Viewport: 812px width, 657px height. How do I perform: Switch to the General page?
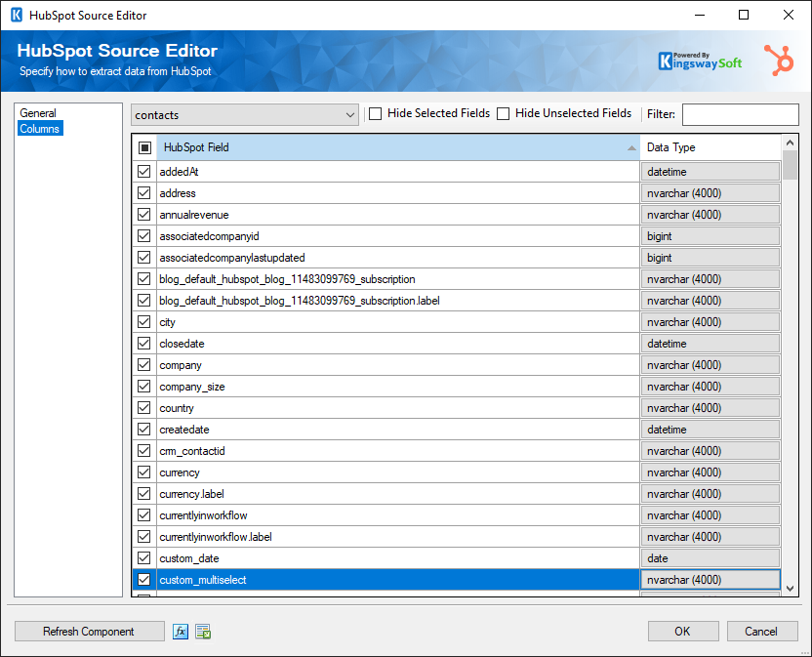(x=38, y=113)
